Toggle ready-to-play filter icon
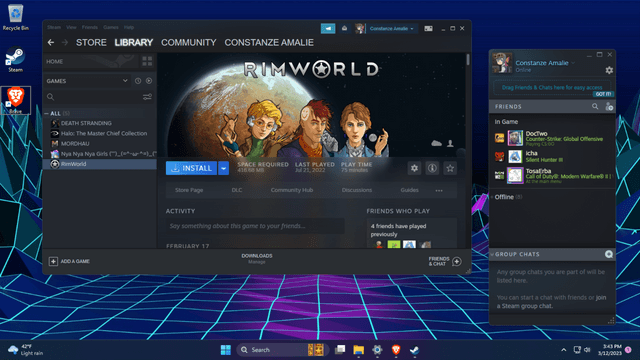This screenshot has width=640, height=360. 149,81
